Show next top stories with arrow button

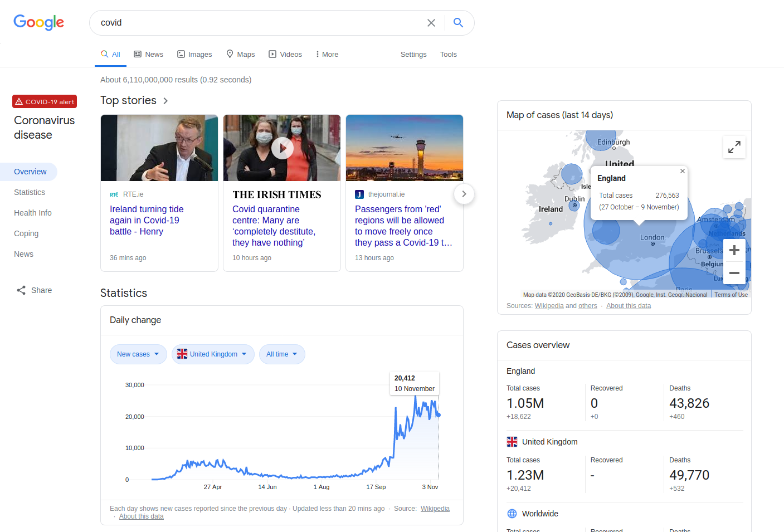click(x=464, y=194)
